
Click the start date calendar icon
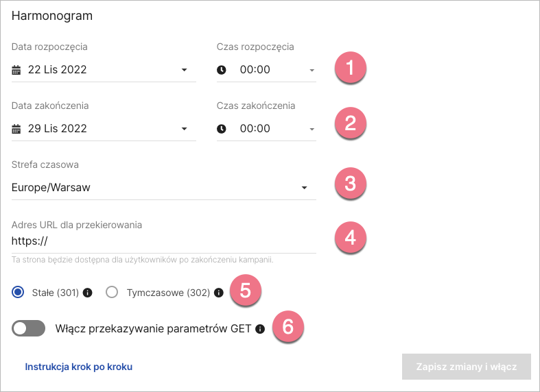[x=17, y=70]
